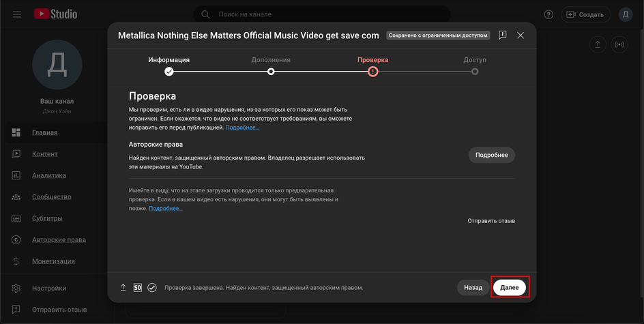
Task: Open Отправить отзыв in the sidebar
Action: [x=59, y=310]
